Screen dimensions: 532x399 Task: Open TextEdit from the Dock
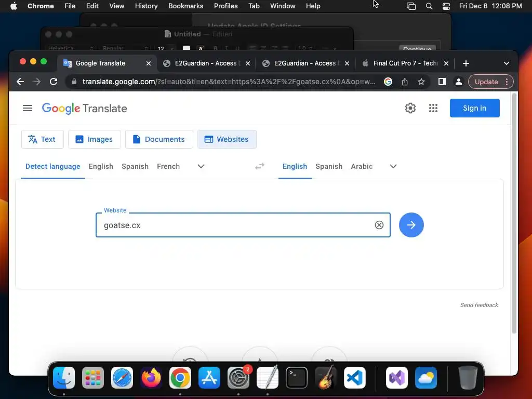(x=268, y=378)
